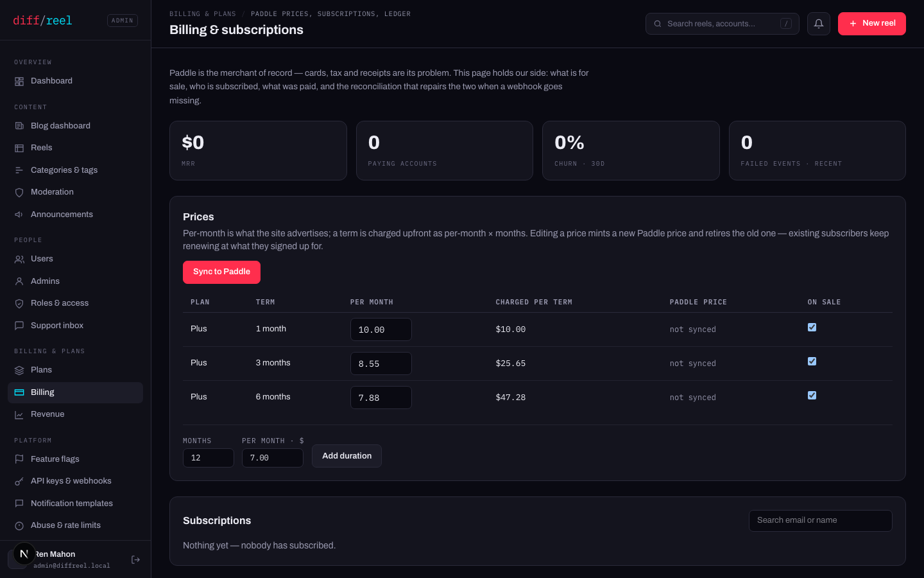
Task: Click the Months input containing 12
Action: tap(209, 458)
